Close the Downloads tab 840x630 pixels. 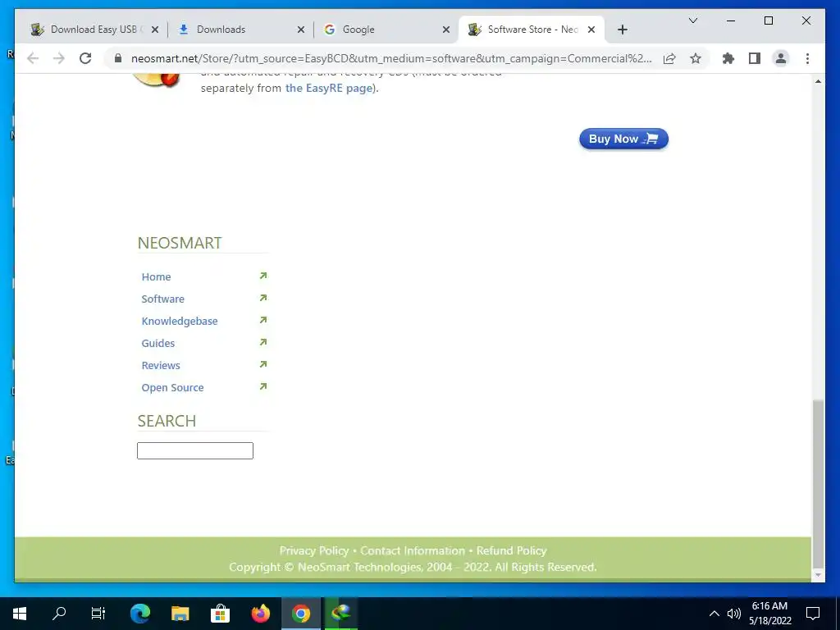point(300,30)
